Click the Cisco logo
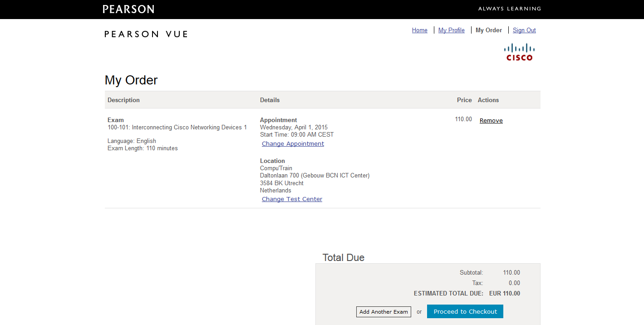The image size is (644, 325). click(520, 52)
